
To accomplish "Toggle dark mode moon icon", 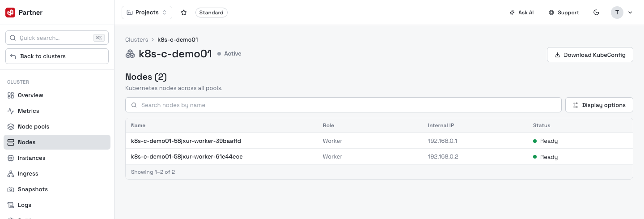I will click(596, 13).
